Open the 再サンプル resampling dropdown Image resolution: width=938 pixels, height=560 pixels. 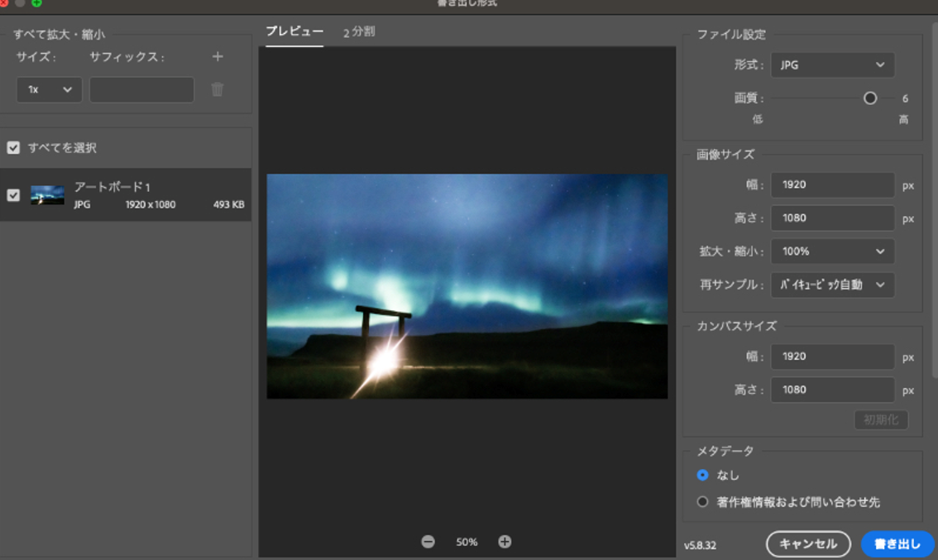pos(832,285)
